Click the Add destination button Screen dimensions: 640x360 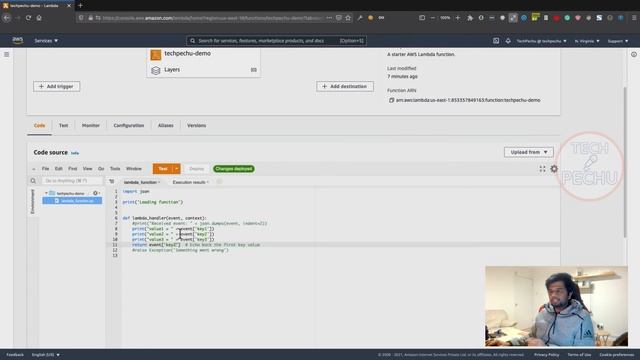(345, 87)
